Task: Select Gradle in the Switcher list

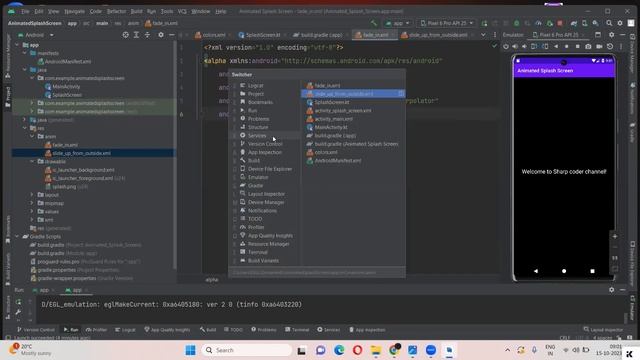Action: (x=256, y=186)
